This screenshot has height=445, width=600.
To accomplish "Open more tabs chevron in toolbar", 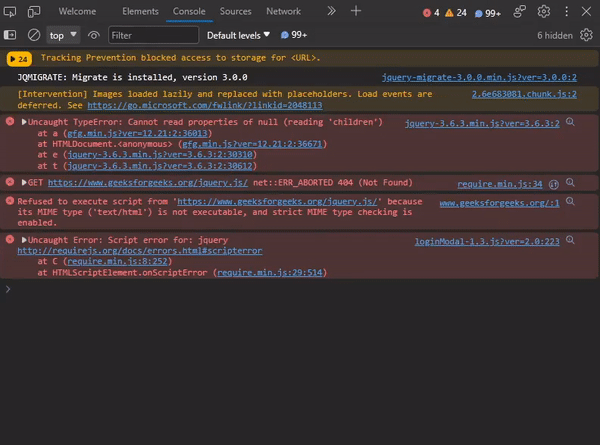I will [329, 12].
